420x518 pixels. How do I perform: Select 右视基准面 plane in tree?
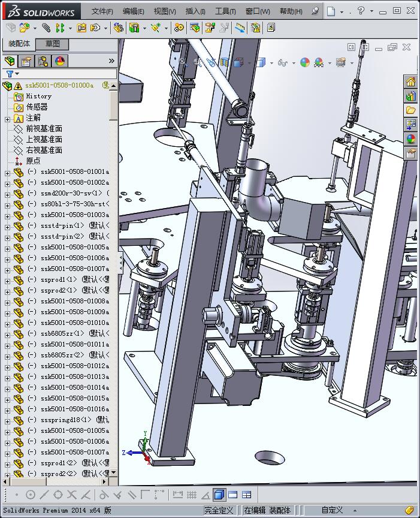[38, 150]
